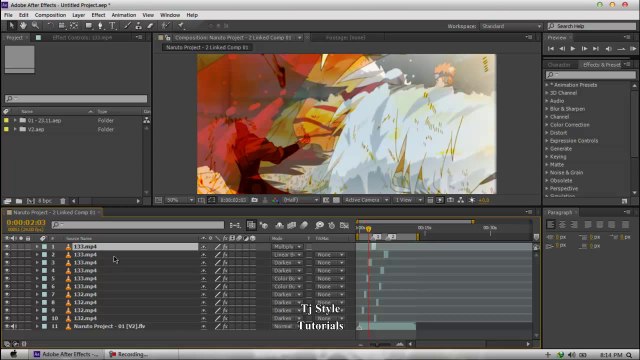This screenshot has height=360, width=640.
Task: Click the Fast Previews icon
Action: coord(440,200)
